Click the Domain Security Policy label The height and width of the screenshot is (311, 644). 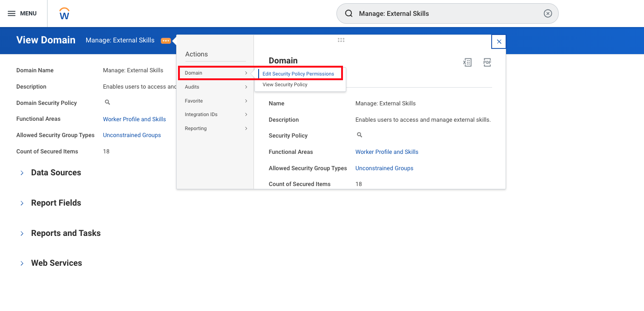click(x=47, y=103)
